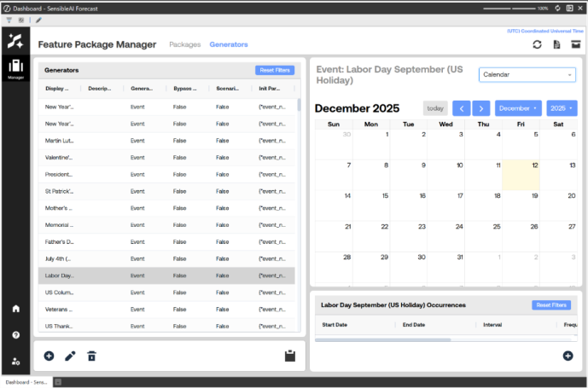This screenshot has height=388, width=588.
Task: Select the Valentine'... generator row
Action: [166, 158]
